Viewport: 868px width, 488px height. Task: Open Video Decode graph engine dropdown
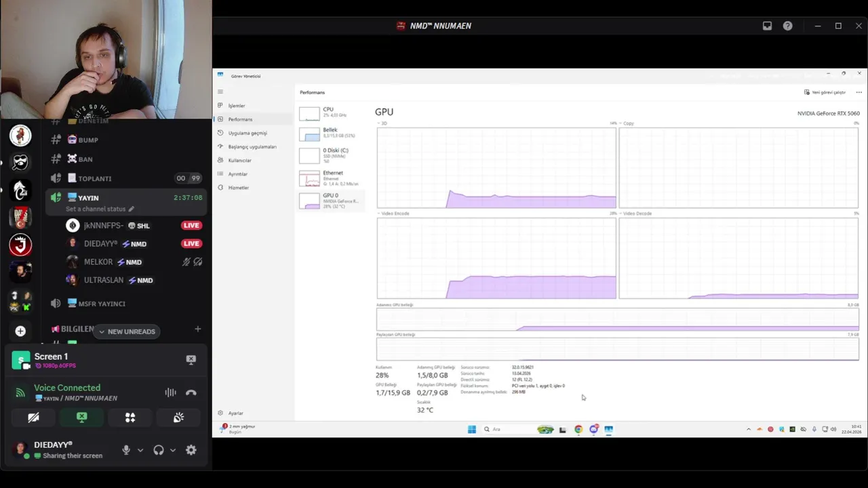click(x=635, y=213)
